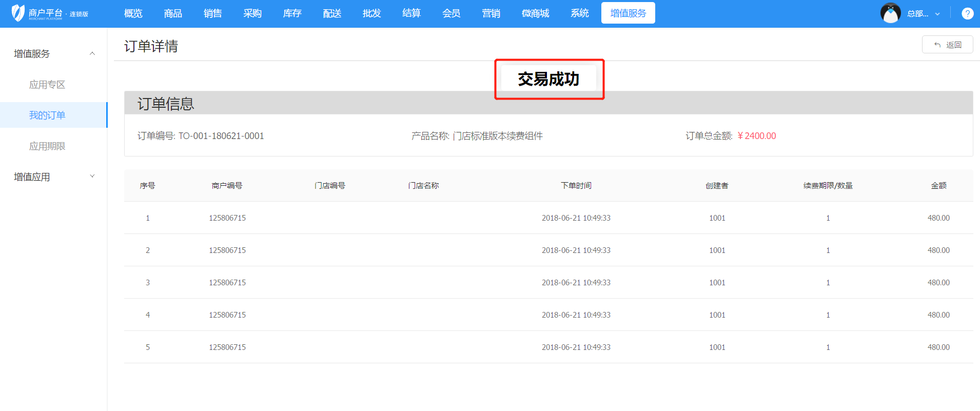Select 我的订单 in the sidebar

pyautogui.click(x=47, y=115)
